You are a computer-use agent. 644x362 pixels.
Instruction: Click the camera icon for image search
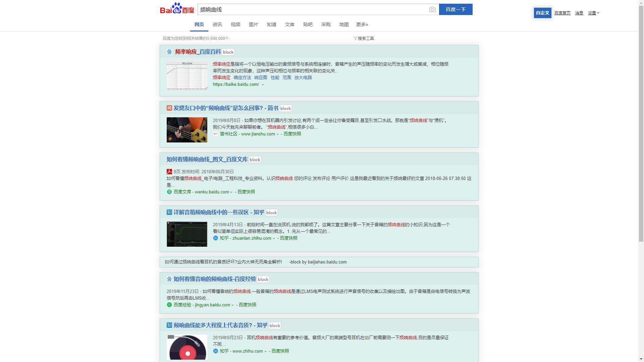[x=432, y=9]
